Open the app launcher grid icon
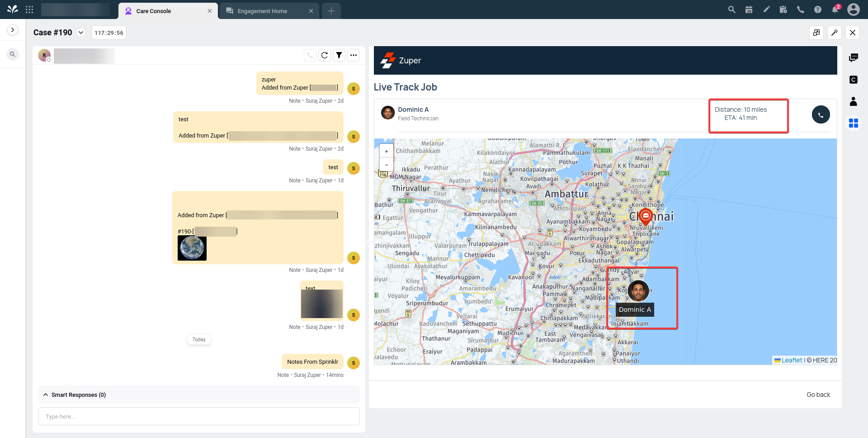The image size is (868, 438). click(29, 10)
